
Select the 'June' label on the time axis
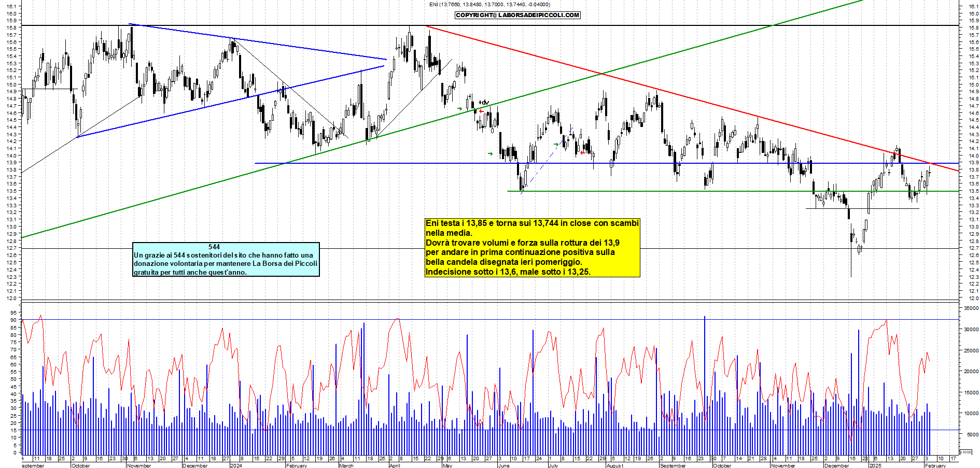click(x=503, y=465)
